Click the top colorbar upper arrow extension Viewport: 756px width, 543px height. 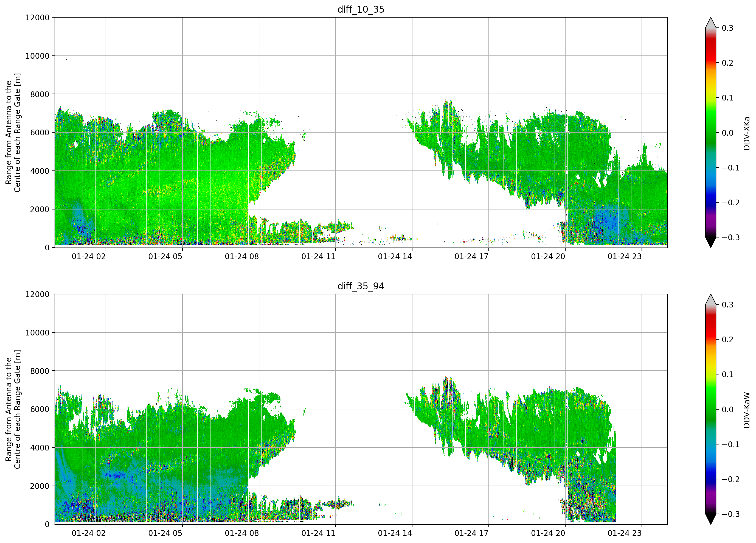711,23
